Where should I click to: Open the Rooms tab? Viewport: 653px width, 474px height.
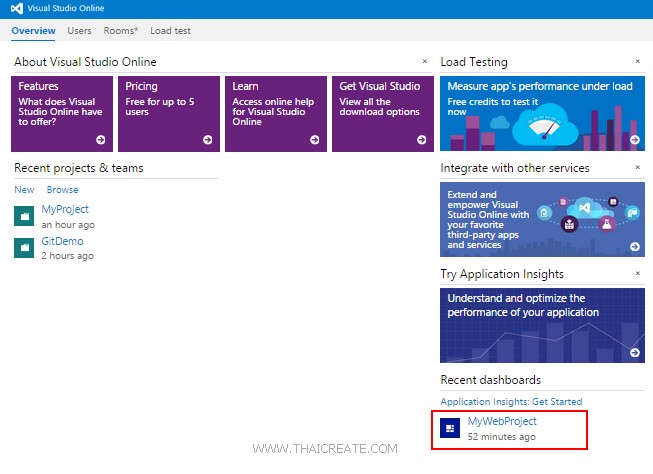[x=121, y=31]
